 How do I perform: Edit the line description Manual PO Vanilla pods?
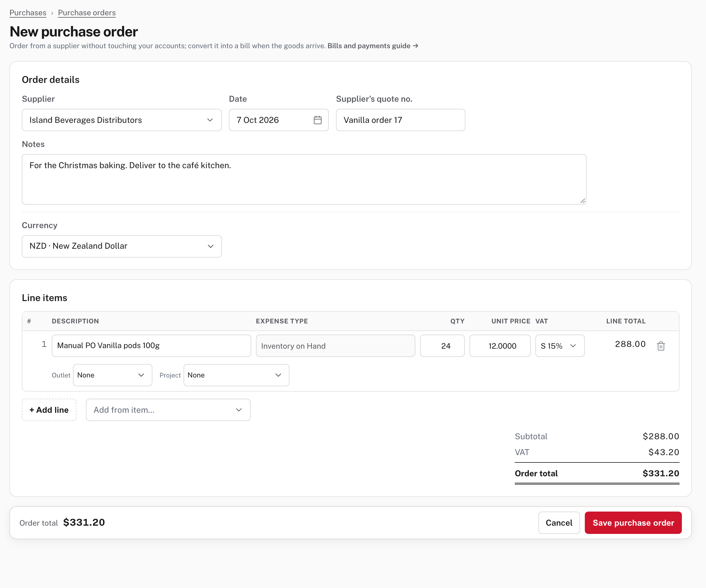151,346
